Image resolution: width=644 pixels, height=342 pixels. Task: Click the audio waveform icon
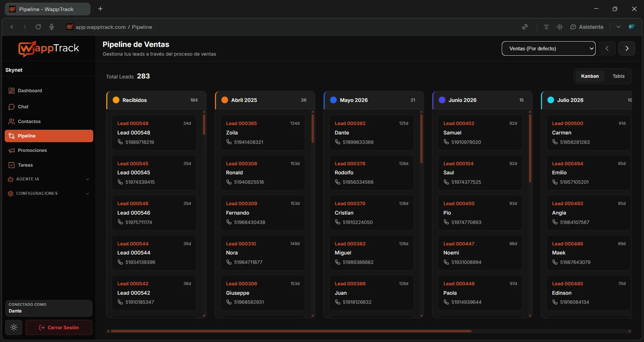pos(559,27)
